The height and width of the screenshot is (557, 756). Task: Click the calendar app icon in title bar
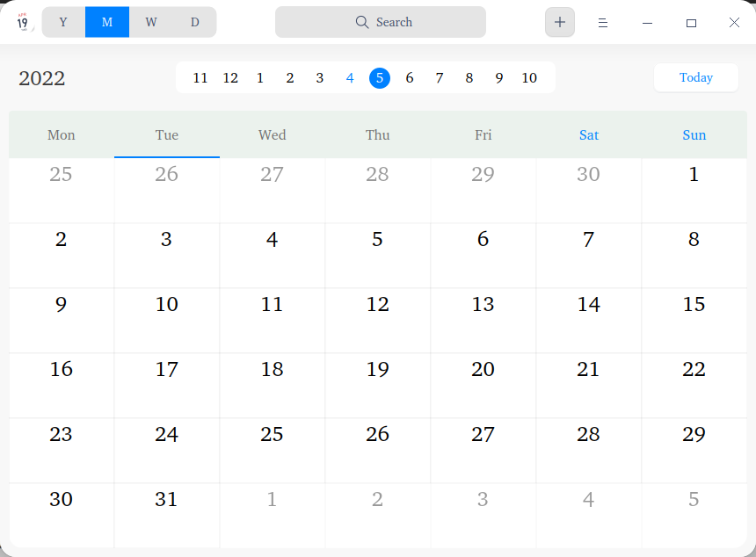(23, 23)
